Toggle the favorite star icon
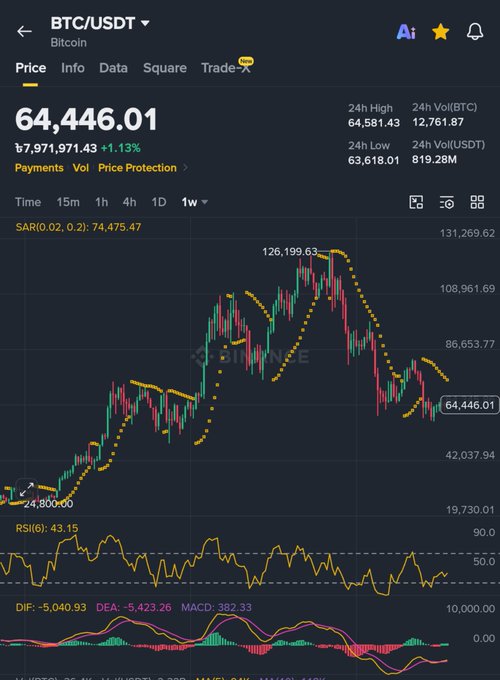Image resolution: width=500 pixels, height=680 pixels. pos(441,32)
